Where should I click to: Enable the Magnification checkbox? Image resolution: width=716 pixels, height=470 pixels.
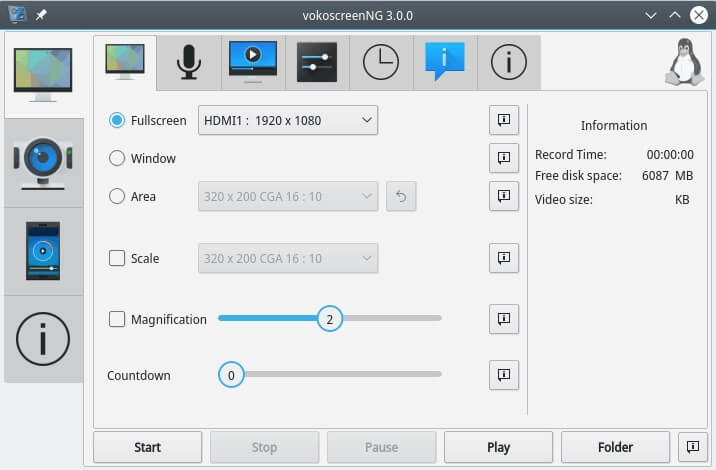tap(117, 319)
